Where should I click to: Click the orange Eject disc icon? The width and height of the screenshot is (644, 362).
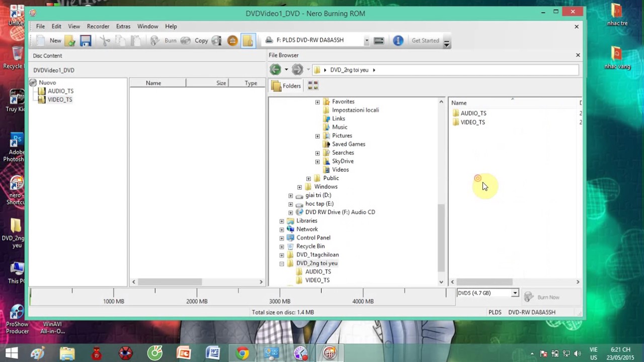pos(232,41)
